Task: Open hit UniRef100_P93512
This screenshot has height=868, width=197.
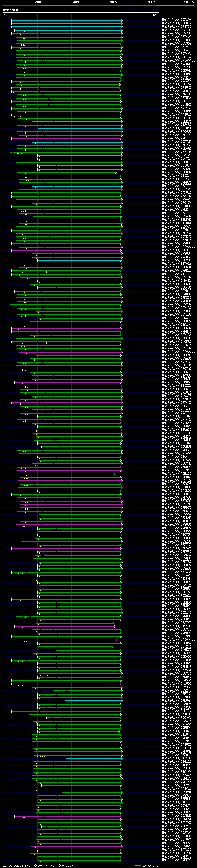Action: coord(177,115)
